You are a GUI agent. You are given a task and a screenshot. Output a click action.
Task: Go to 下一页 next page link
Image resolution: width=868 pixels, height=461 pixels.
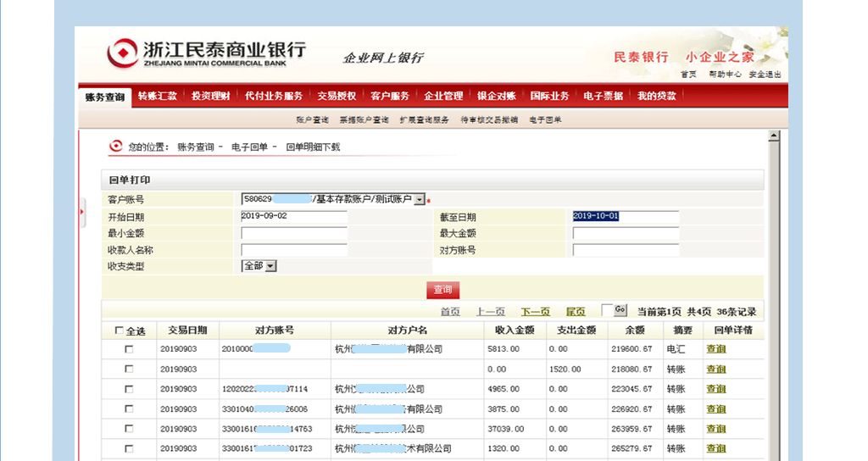pyautogui.click(x=536, y=312)
